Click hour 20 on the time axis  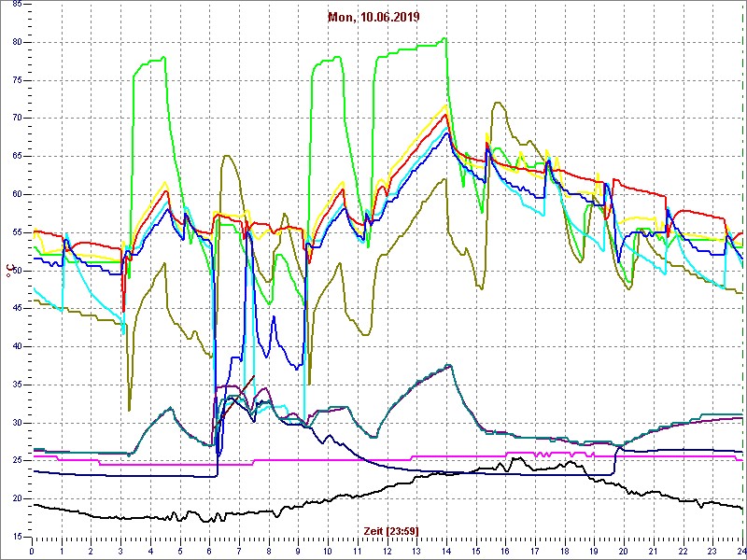(624, 552)
